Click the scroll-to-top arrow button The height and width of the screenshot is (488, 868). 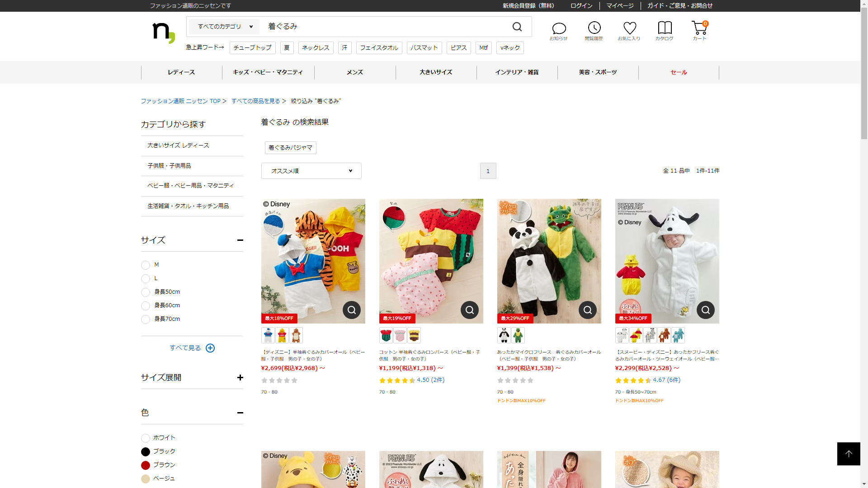(848, 454)
